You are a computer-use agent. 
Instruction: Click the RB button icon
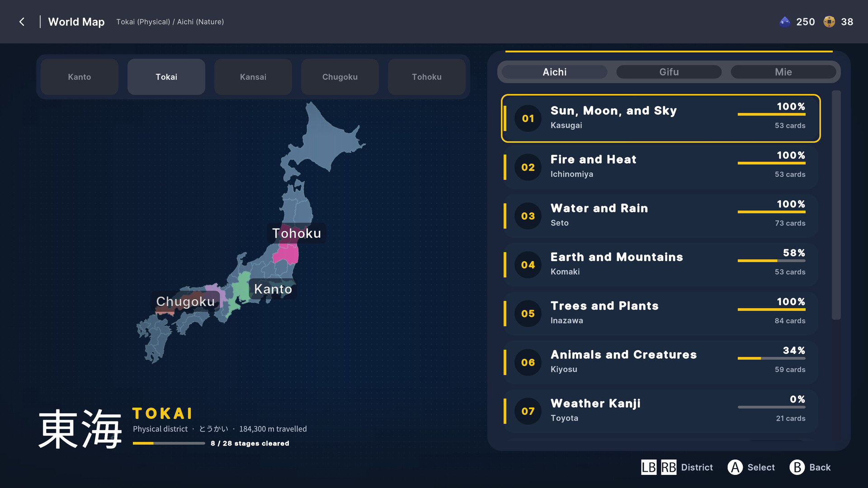click(x=669, y=467)
